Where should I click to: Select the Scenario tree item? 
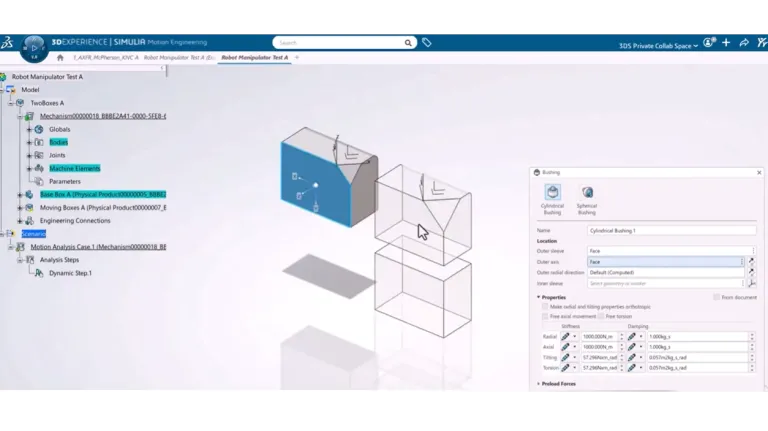pyautogui.click(x=33, y=234)
